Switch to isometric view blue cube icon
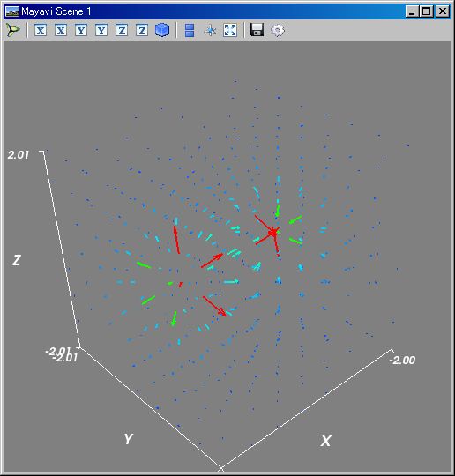Screen dimensions: 455x476 point(162,30)
